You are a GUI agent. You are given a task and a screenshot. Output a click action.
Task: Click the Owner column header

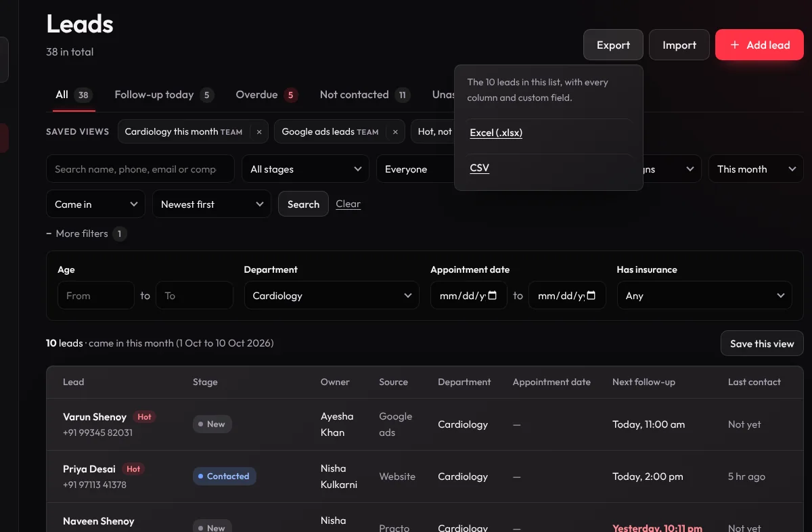coord(335,382)
